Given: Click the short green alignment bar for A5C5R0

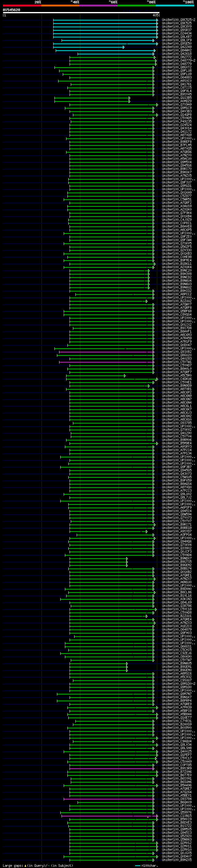Looking at the screenshot, I should pyautogui.click(x=96, y=376).
